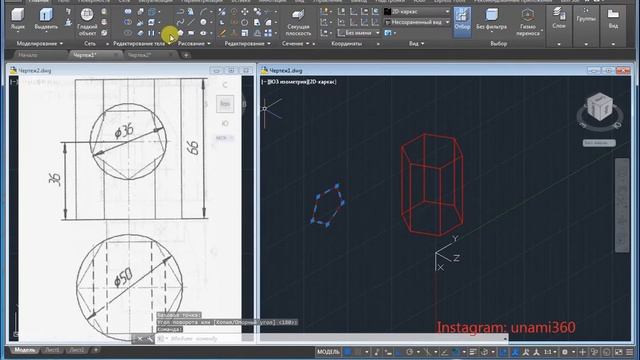Click the Array grid icon in Редактирование panel
Image resolution: width=640 pixels, height=360 pixels.
(268, 33)
